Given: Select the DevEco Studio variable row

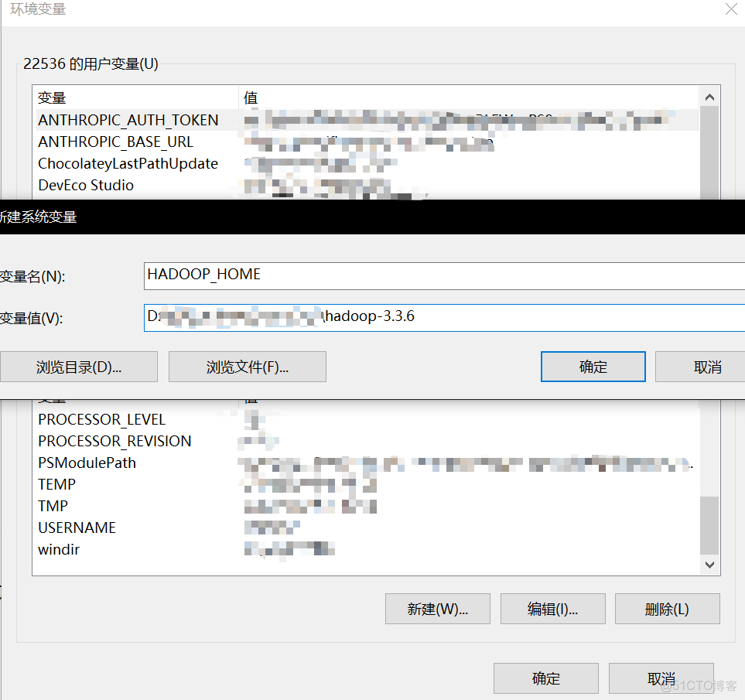Looking at the screenshot, I should [86, 185].
